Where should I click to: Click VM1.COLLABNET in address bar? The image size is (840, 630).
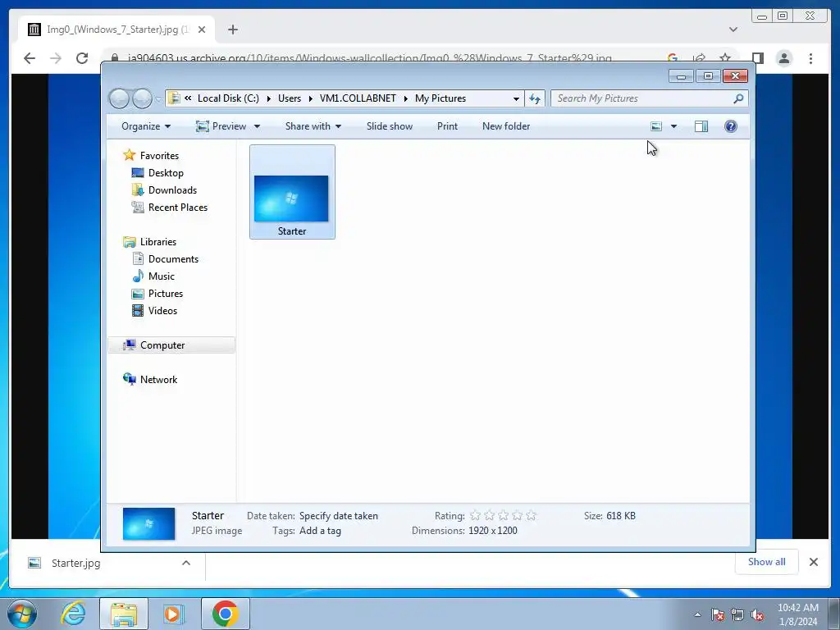point(358,98)
